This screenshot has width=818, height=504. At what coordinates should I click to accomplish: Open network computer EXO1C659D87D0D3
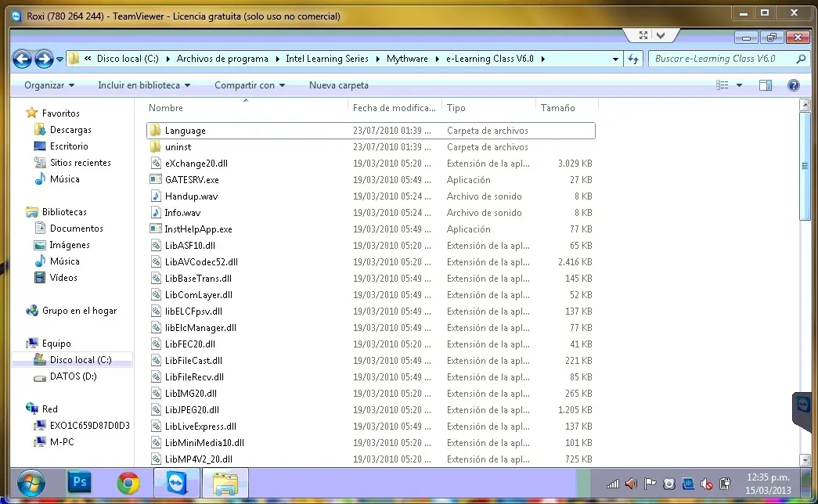[x=90, y=425]
